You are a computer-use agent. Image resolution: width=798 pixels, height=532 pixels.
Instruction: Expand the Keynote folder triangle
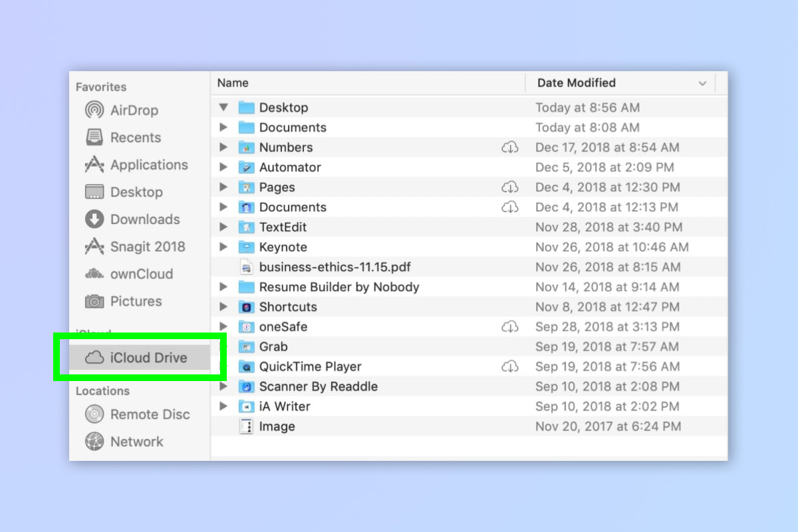[x=223, y=247]
